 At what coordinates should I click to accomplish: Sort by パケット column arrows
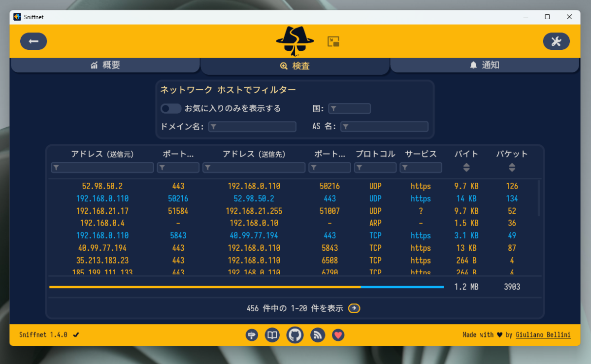[x=512, y=167]
